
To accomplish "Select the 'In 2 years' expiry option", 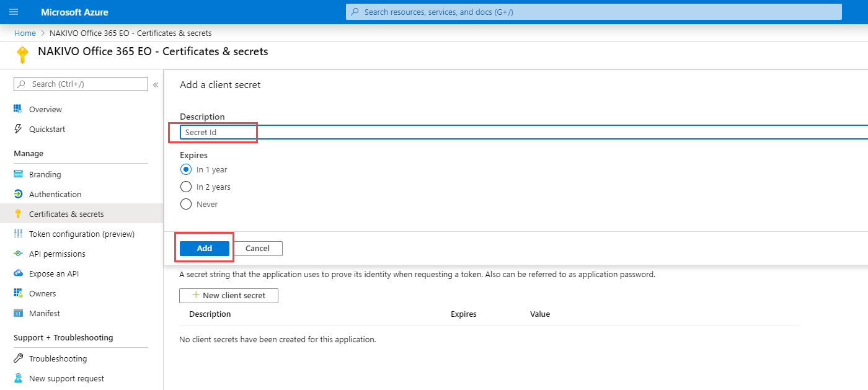I will (x=185, y=187).
